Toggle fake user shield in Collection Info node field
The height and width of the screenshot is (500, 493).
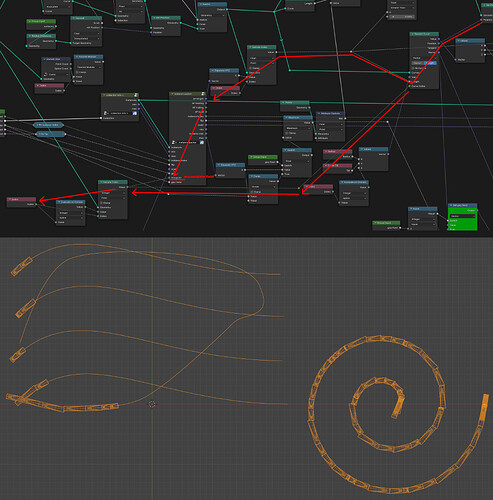point(135,113)
